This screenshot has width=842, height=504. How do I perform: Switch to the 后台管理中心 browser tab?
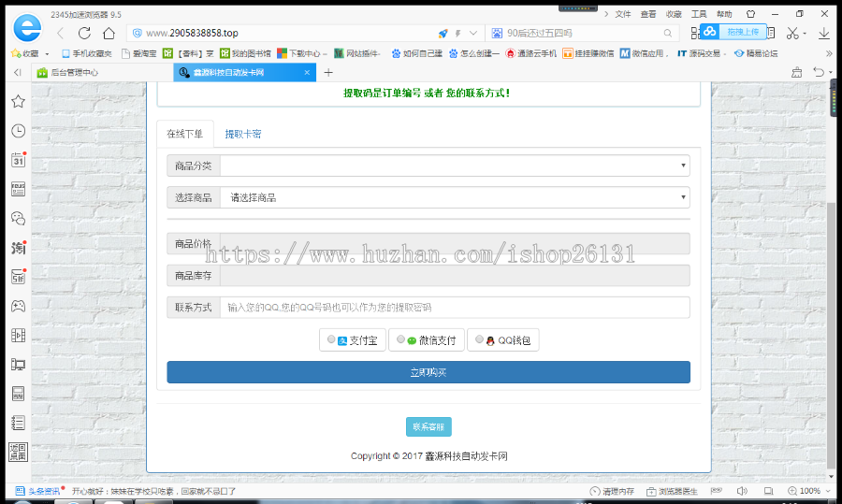pyautogui.click(x=101, y=72)
